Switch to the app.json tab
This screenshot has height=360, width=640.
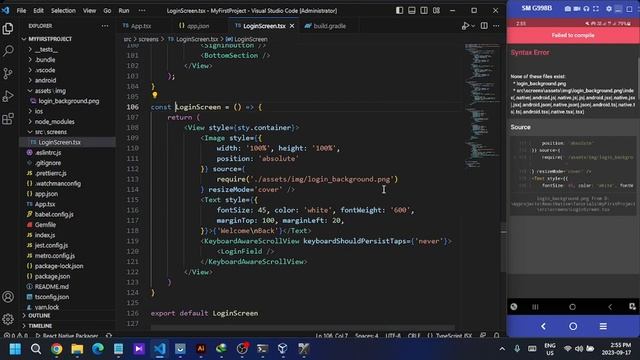[198, 26]
